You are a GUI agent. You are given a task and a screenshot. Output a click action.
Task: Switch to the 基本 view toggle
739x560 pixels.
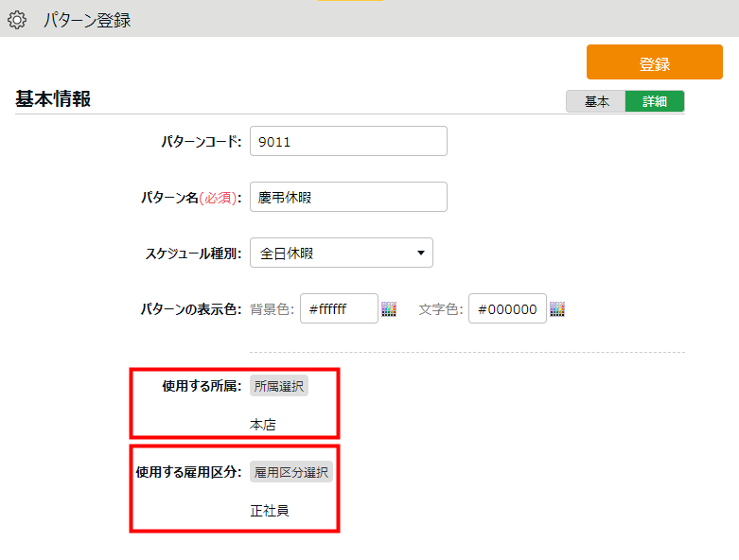click(596, 102)
